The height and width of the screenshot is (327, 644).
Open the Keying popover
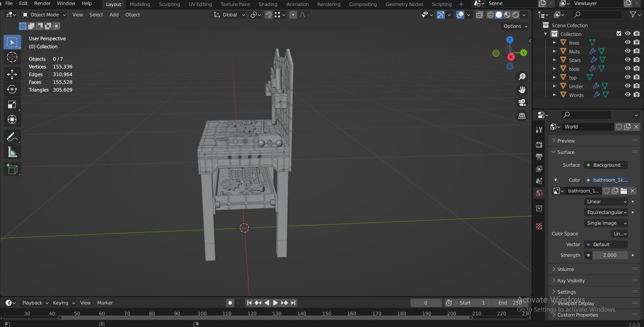pos(63,303)
